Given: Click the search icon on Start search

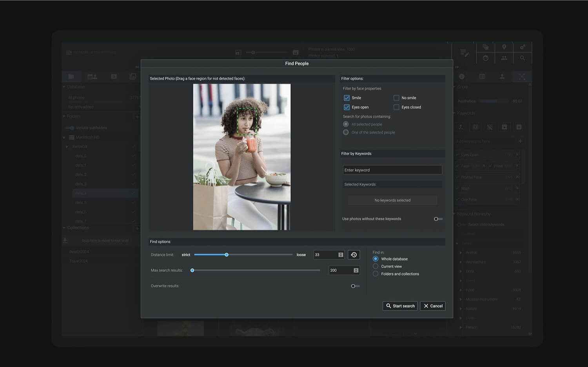Looking at the screenshot, I should coord(388,306).
